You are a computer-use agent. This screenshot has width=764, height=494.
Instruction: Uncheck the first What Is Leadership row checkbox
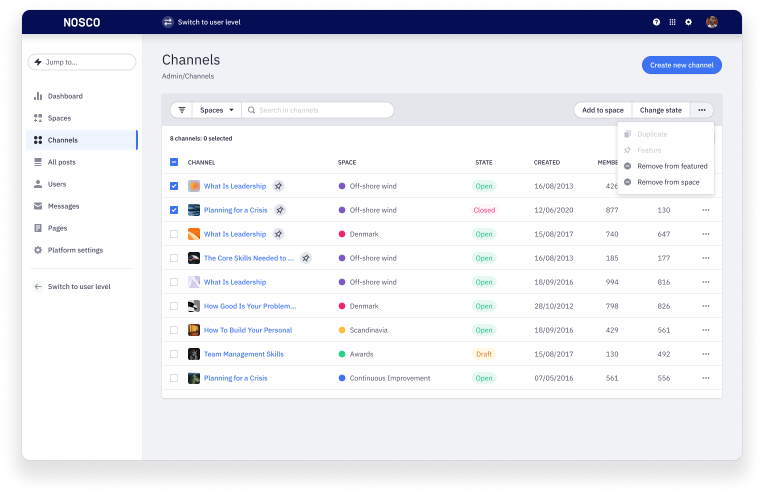174,186
